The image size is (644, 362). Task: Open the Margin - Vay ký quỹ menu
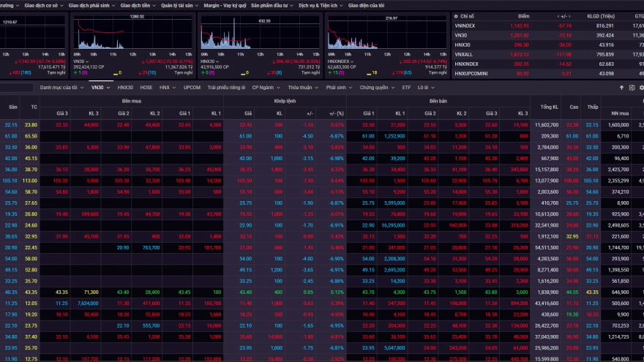click(223, 5)
